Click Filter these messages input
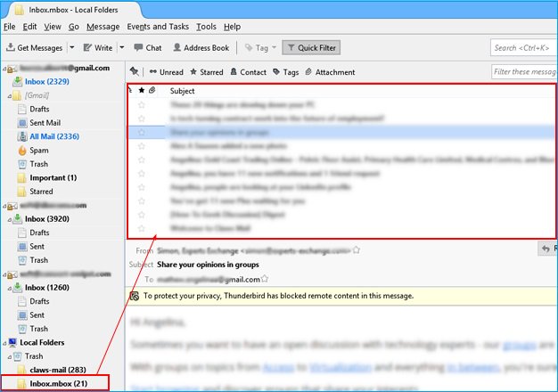 pyautogui.click(x=524, y=72)
